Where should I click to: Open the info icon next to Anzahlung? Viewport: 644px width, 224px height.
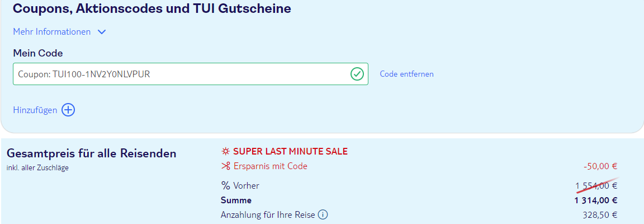(323, 214)
